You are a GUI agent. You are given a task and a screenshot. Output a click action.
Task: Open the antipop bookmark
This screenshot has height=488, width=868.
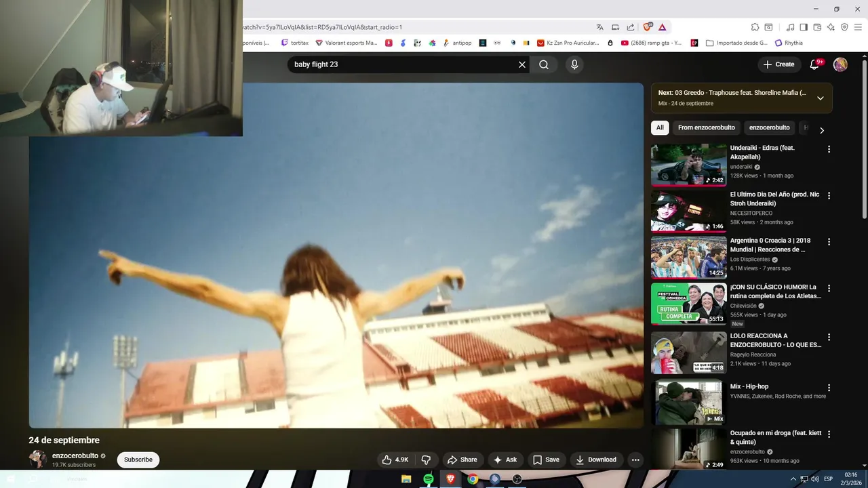tap(457, 43)
